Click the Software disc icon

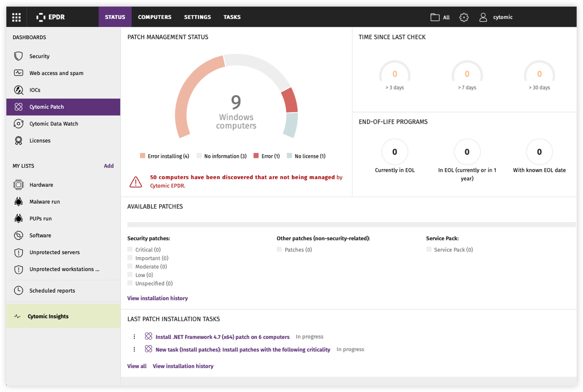[x=18, y=235]
